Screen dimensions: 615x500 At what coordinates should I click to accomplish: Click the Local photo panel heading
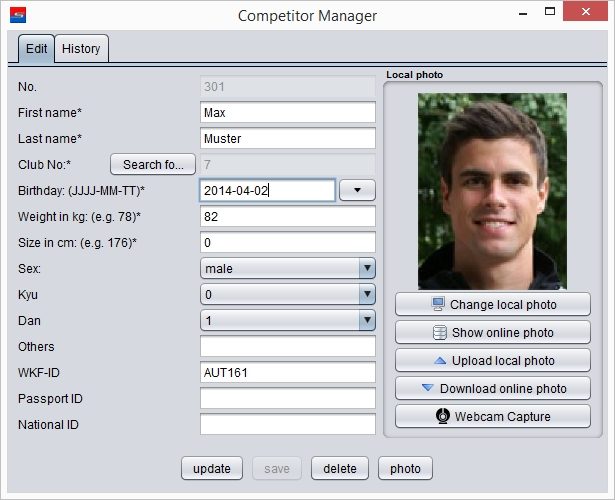coord(415,75)
